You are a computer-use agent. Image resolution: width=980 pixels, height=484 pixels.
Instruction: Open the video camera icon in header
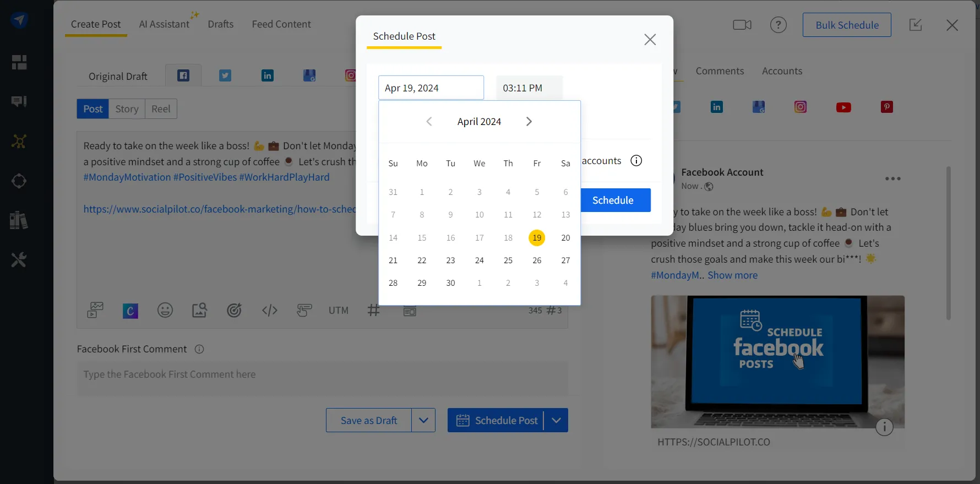pos(742,25)
